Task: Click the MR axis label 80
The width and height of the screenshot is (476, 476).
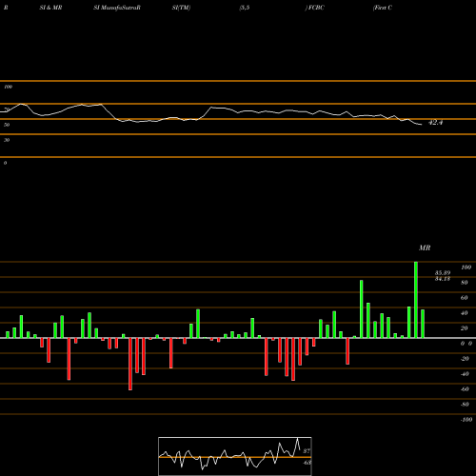Action: coord(465,283)
